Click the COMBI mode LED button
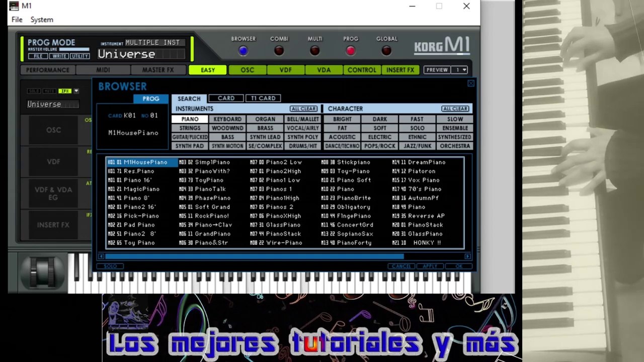 279,51
